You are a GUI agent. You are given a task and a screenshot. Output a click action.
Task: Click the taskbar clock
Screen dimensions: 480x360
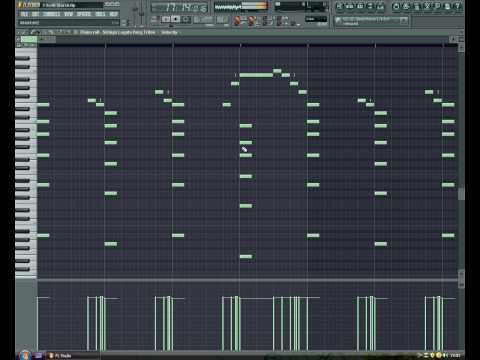tap(456, 355)
